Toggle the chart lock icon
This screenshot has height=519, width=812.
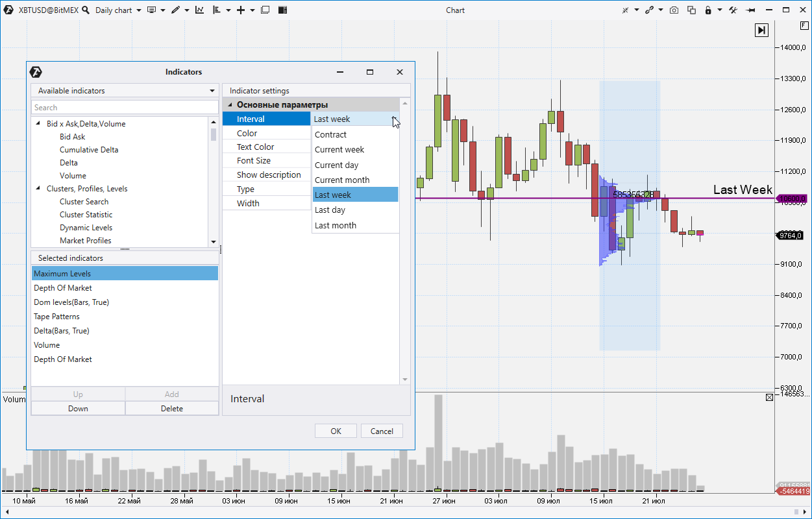point(708,10)
